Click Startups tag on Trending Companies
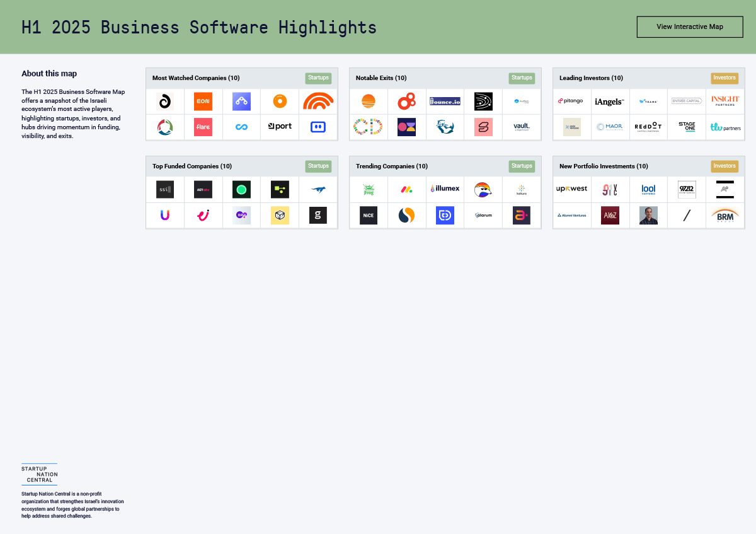The height and width of the screenshot is (534, 756). coord(522,166)
